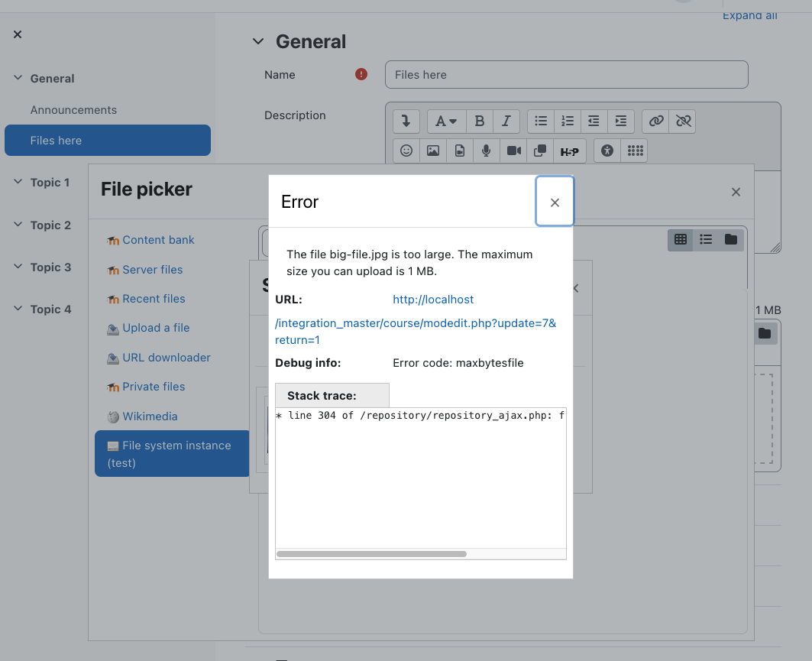Click the description editor resize handle
Screen dimensions: 812x661
point(775,248)
